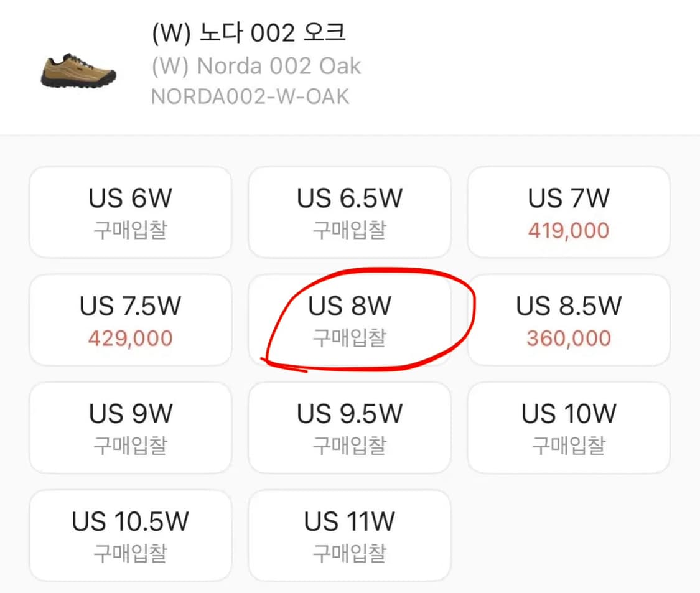
Task: Click the Korean product title (W) 노다 002 오크
Action: (x=249, y=32)
